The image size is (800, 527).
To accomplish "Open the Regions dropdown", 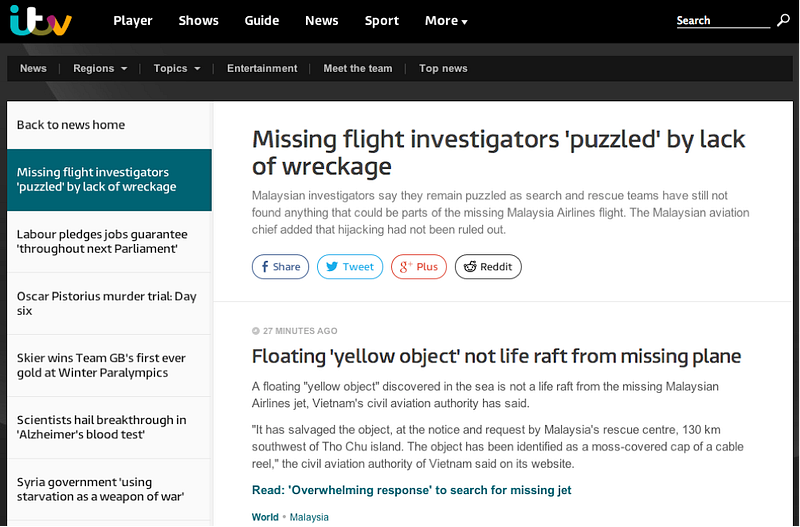I will [100, 69].
